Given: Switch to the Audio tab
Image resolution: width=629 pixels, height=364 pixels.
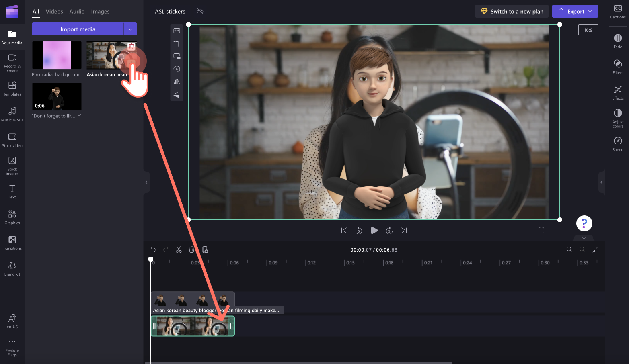Looking at the screenshot, I should click(77, 11).
